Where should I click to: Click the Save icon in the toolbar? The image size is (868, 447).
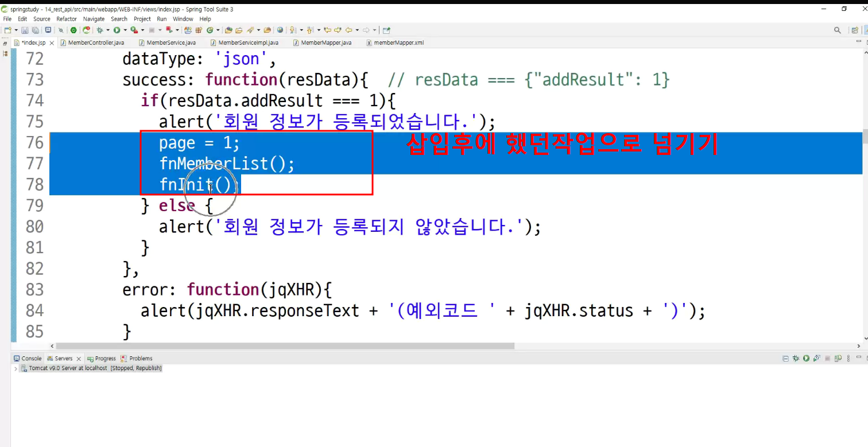tap(25, 30)
